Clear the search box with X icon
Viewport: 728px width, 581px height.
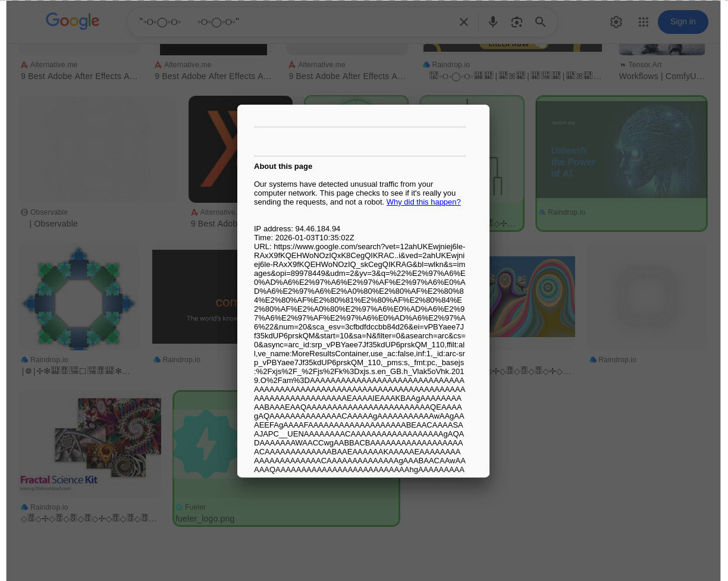(x=464, y=22)
